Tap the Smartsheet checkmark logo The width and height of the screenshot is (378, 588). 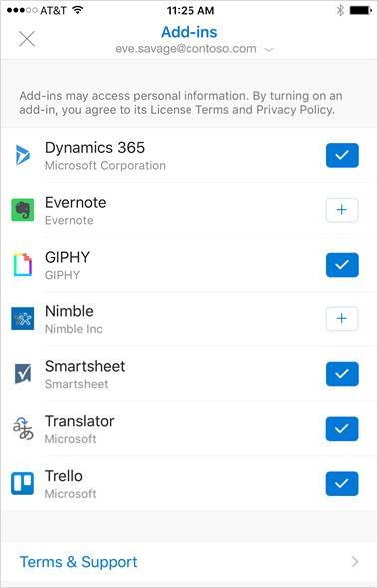click(23, 374)
